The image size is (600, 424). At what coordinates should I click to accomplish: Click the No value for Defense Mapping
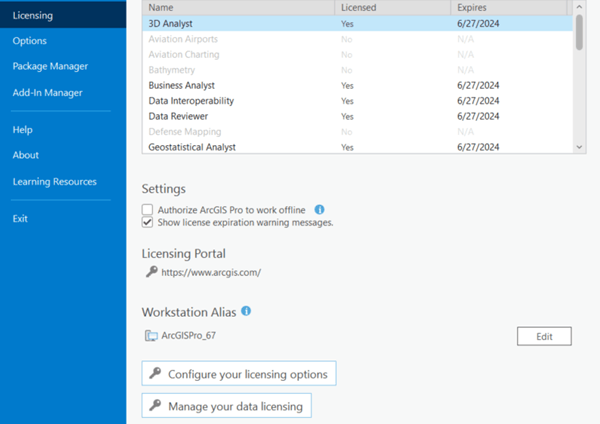coord(346,132)
